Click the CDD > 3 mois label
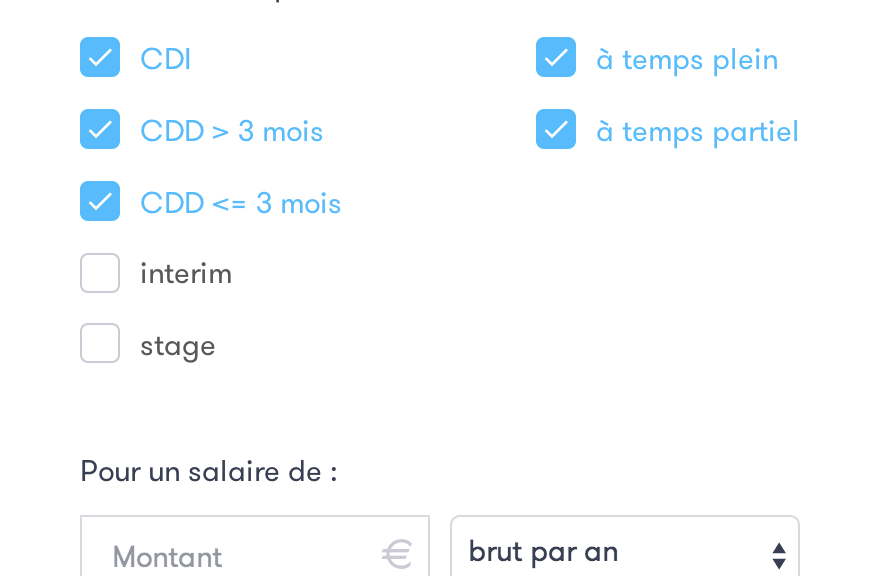 pyautogui.click(x=232, y=131)
